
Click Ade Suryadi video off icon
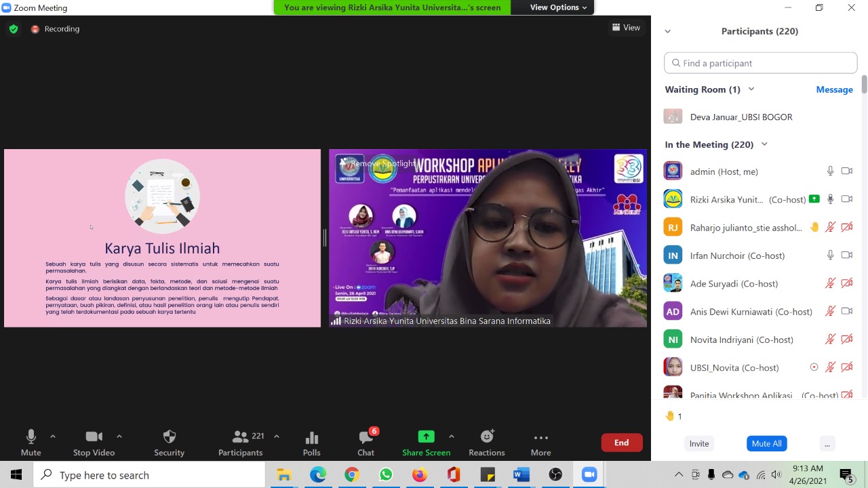(x=846, y=283)
